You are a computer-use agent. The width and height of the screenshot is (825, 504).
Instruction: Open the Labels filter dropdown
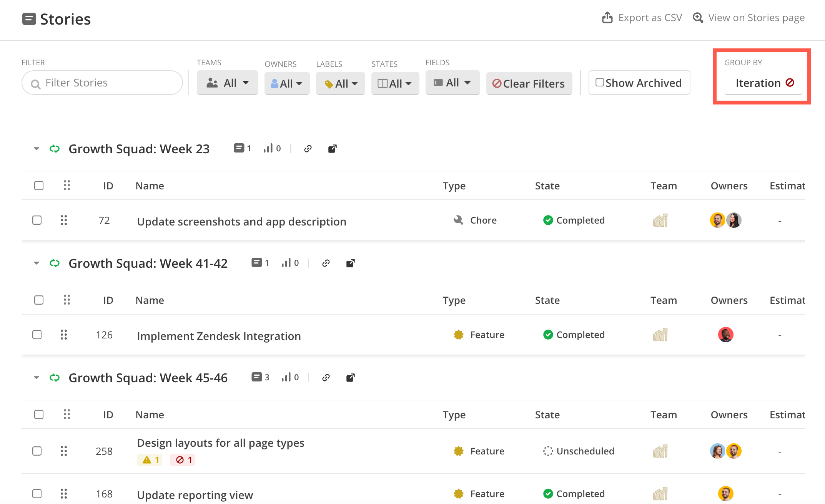[340, 83]
